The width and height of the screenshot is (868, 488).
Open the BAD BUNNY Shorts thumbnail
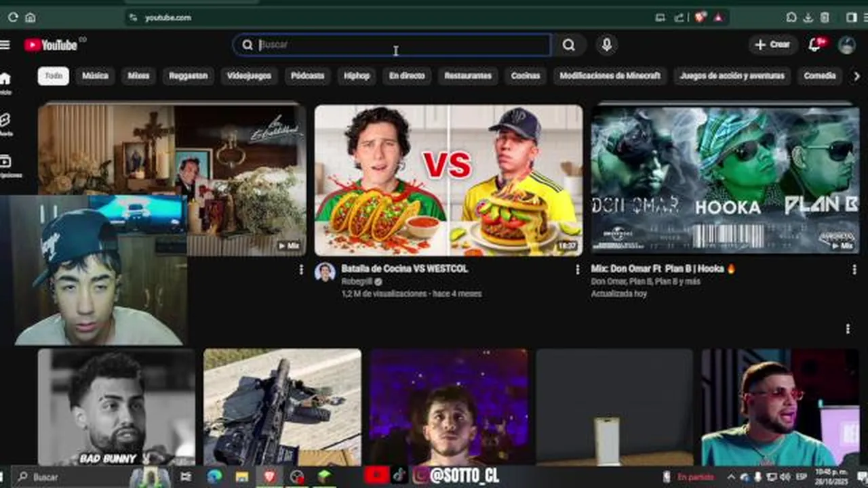click(116, 407)
